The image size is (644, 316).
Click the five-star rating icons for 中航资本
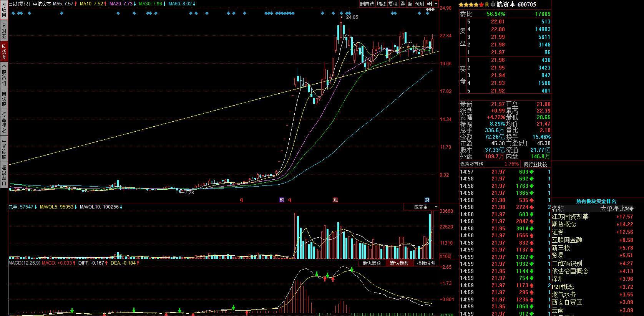click(471, 5)
